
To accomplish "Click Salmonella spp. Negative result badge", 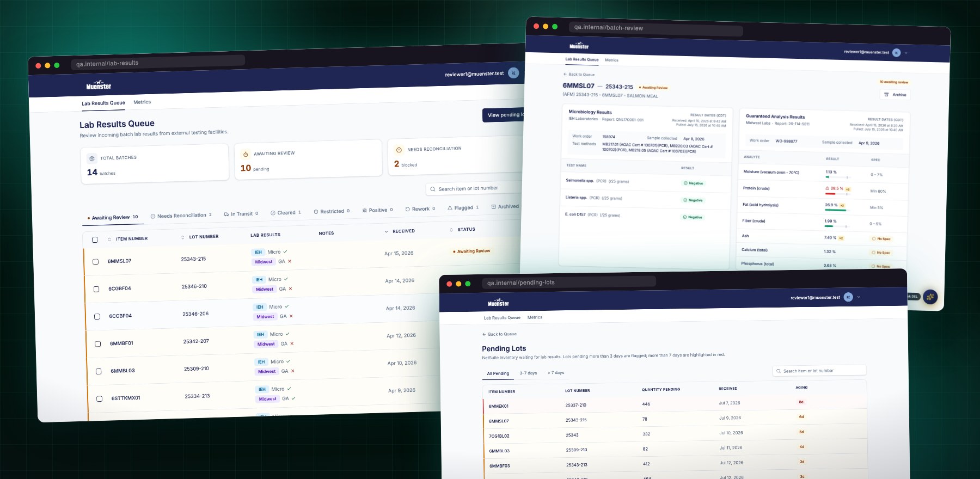I will pyautogui.click(x=693, y=183).
